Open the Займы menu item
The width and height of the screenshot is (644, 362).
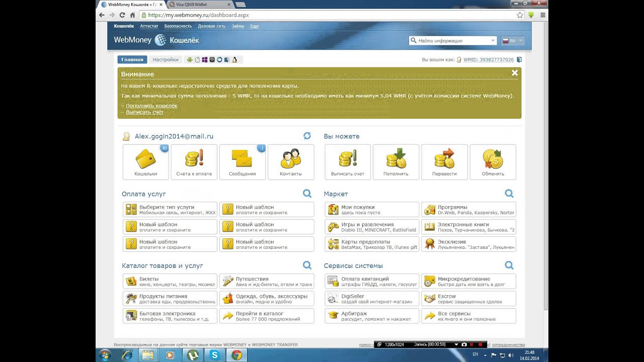click(238, 26)
